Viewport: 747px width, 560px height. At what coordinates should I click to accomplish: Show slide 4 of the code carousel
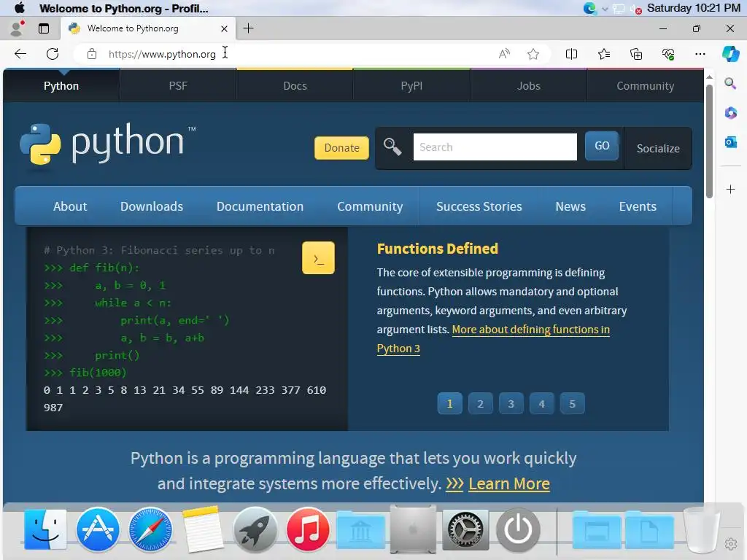click(542, 404)
